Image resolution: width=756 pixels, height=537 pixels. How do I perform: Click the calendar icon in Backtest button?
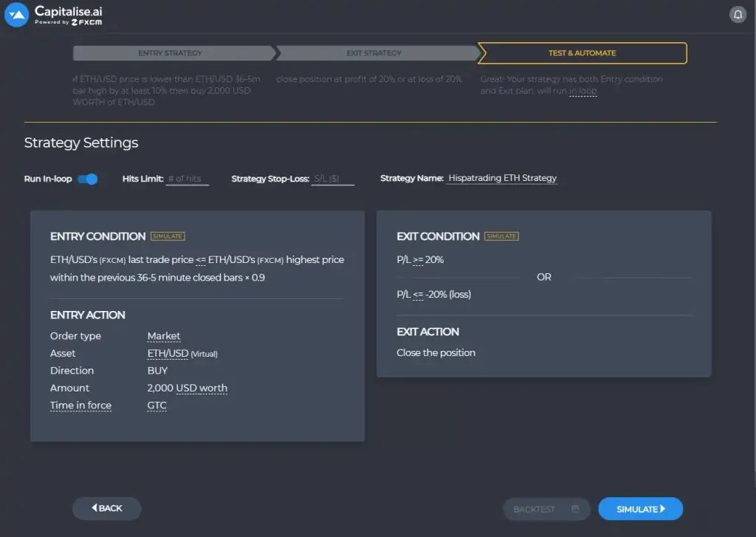[x=575, y=509]
